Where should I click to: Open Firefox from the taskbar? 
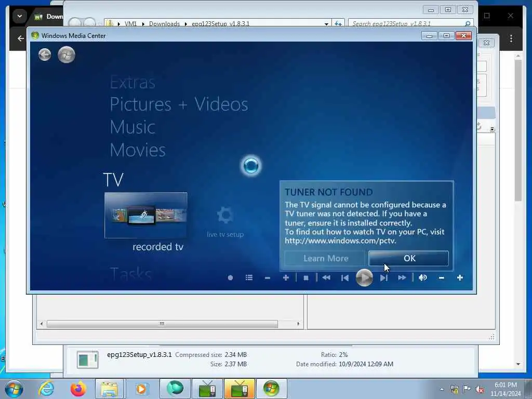point(78,389)
